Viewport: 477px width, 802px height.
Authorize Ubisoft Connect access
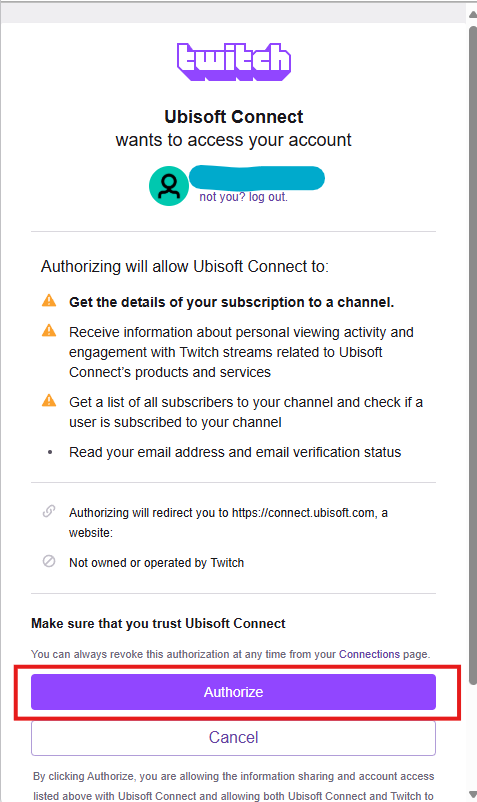(233, 692)
